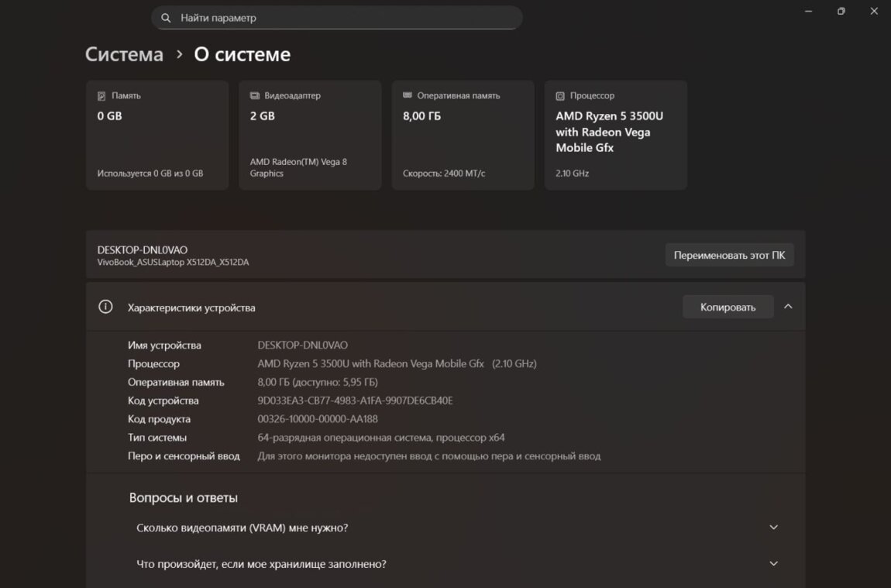This screenshot has height=588, width=891.
Task: Click the magnifier icon in search box
Action: point(166,18)
